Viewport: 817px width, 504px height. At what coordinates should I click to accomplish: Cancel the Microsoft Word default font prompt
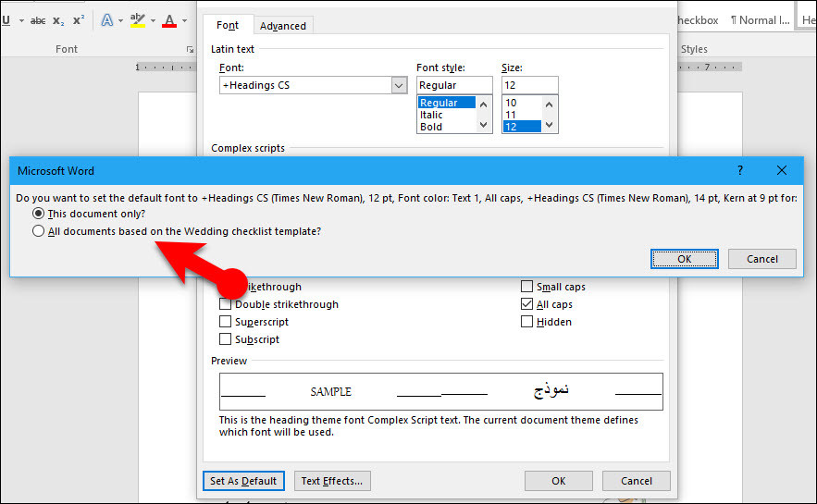[x=761, y=259]
